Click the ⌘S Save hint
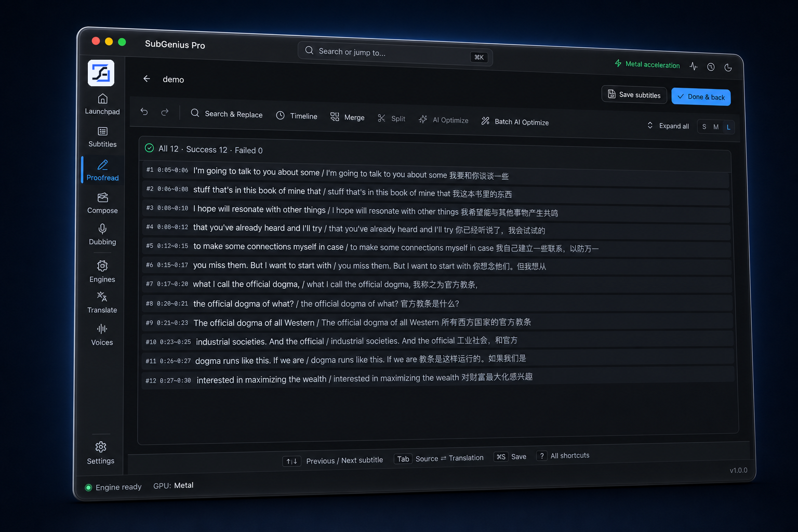 pyautogui.click(x=510, y=457)
